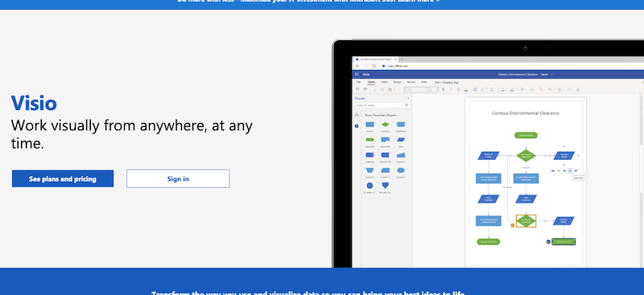644x295 pixels.
Task: Click the Underline formatting icon
Action: click(458, 89)
